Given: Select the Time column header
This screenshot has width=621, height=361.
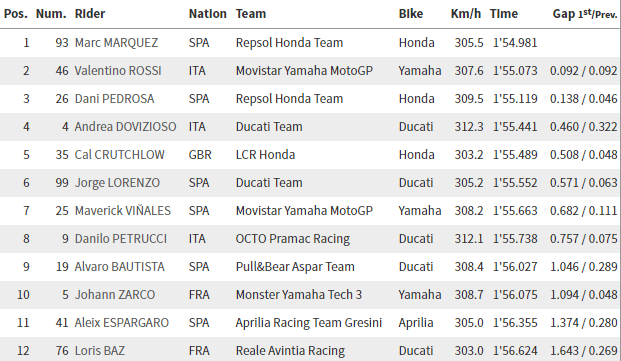Looking at the screenshot, I should coord(503,14).
